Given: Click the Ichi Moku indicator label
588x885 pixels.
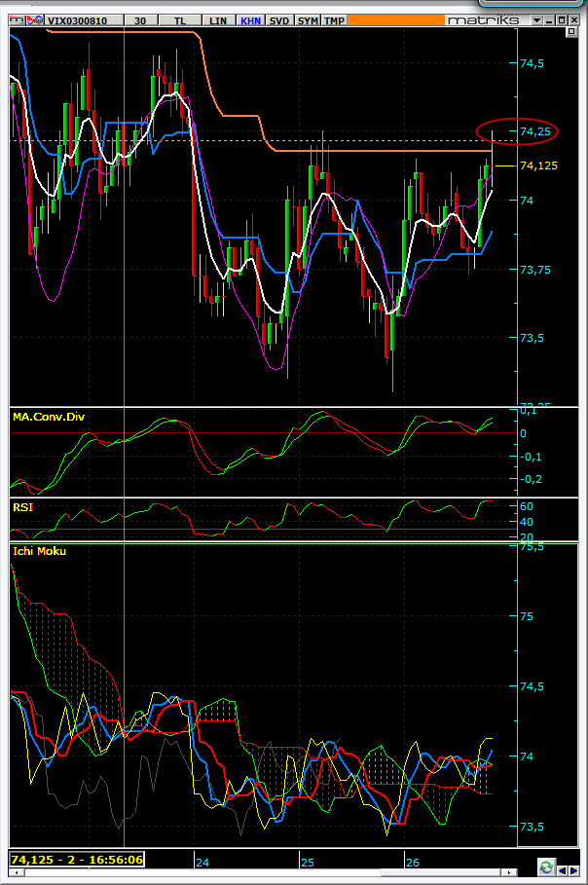Looking at the screenshot, I should coord(39,550).
